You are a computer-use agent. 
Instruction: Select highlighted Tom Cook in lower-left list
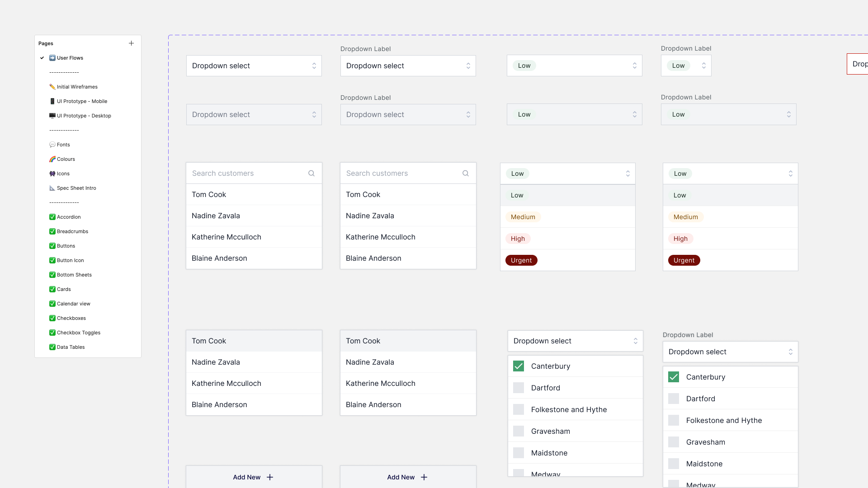254,341
